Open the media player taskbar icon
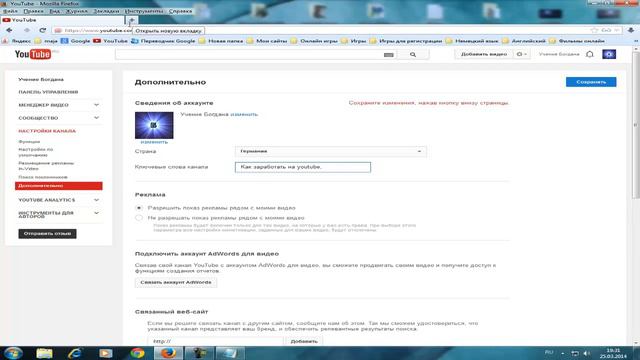 tap(105, 353)
